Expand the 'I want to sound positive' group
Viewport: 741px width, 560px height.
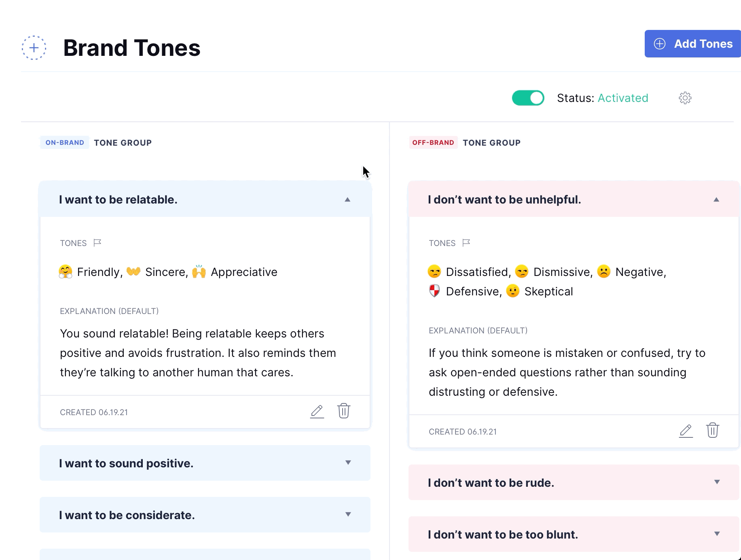(x=348, y=462)
